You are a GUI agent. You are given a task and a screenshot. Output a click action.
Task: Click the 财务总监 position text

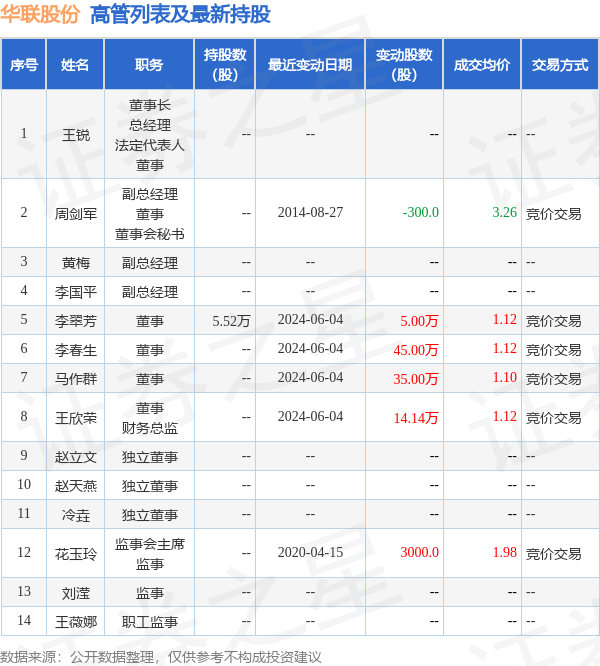pyautogui.click(x=149, y=428)
